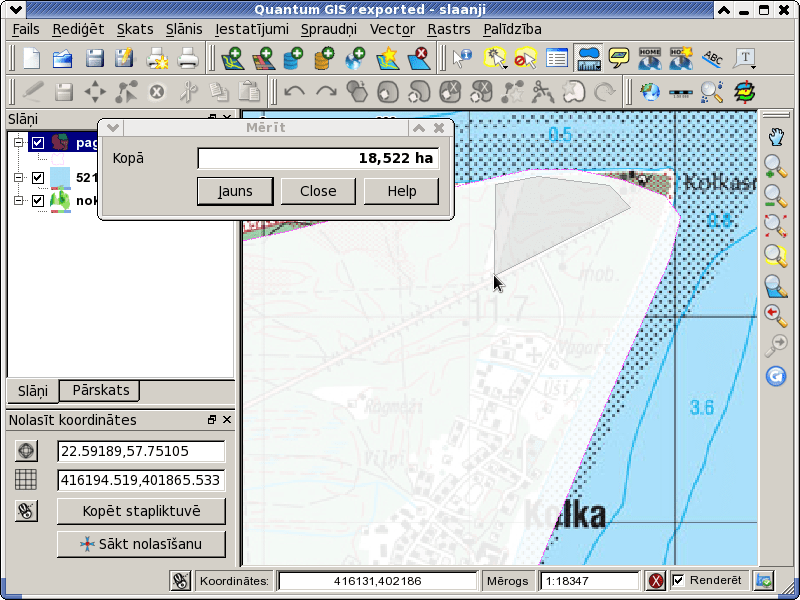Open the attribute table icon
The image size is (800, 600).
[557, 58]
